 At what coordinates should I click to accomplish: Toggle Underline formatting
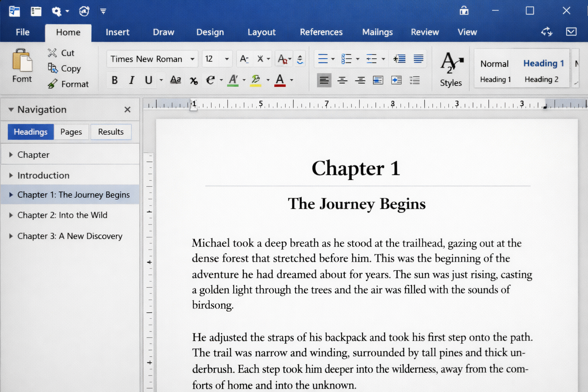[149, 80]
